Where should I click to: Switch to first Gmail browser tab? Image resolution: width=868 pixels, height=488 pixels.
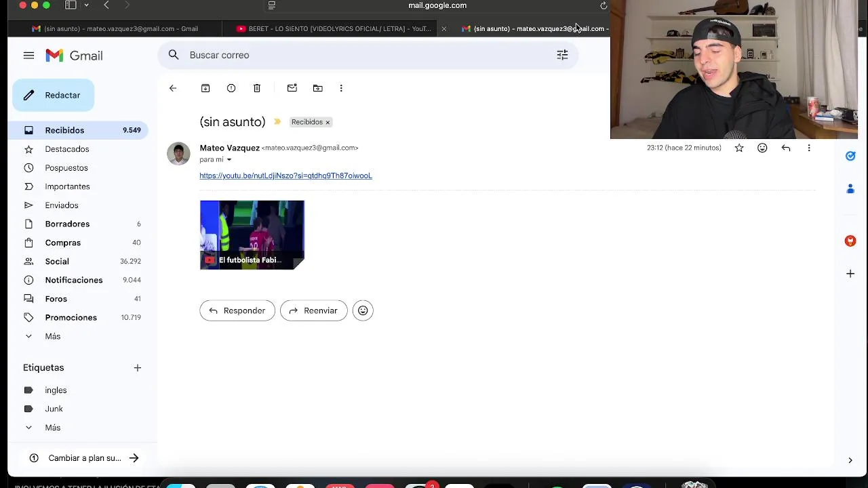(115, 28)
